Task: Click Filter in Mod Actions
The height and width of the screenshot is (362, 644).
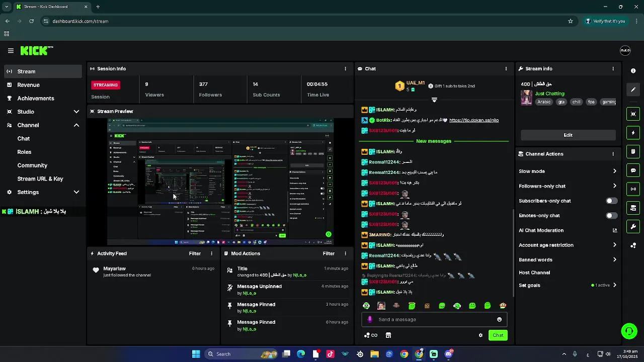Action: 329,254
